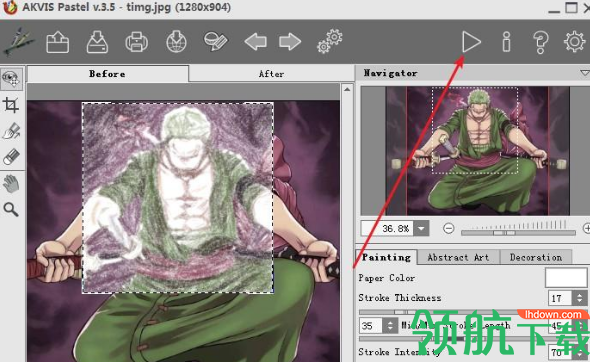The height and width of the screenshot is (362, 590).
Task: Pick the Paper Color swatch
Action: tap(566, 278)
